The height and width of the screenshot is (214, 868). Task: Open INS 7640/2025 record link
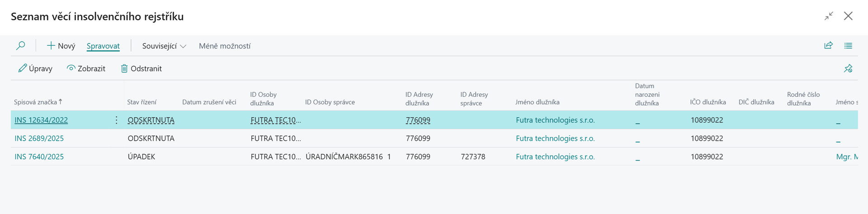(x=39, y=157)
